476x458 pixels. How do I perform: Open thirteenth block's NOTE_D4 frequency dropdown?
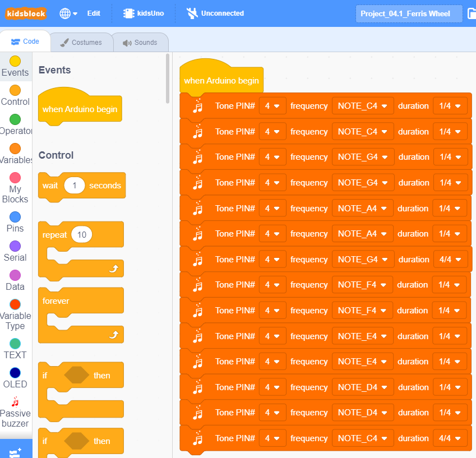363,413
